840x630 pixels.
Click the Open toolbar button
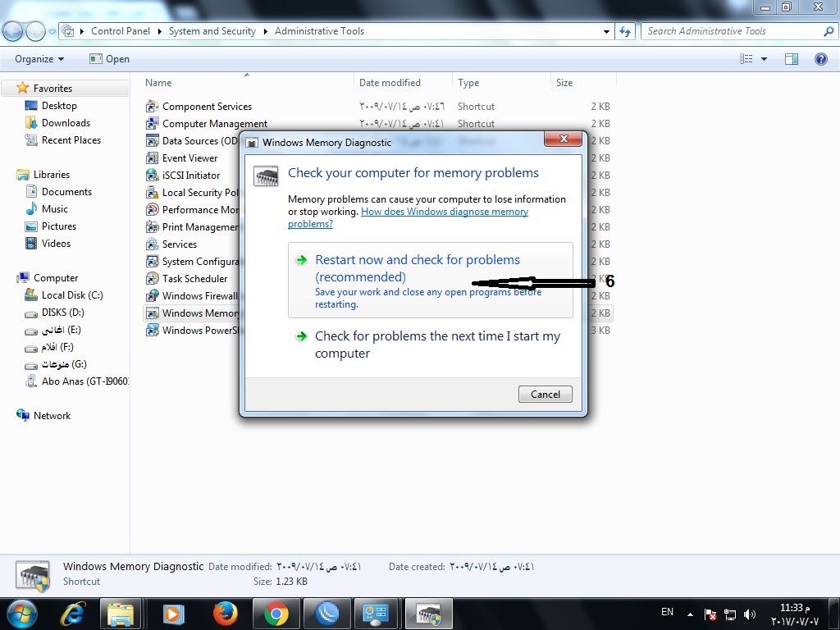(110, 59)
